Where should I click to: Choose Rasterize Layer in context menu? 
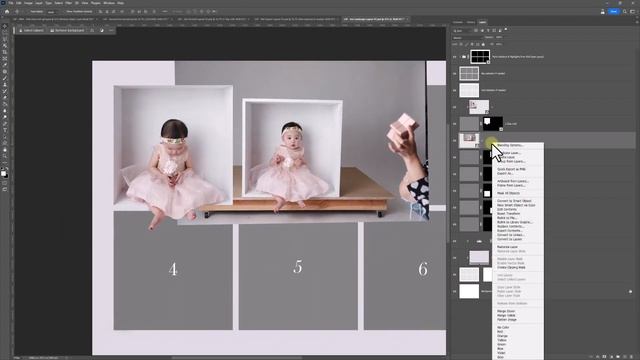click(x=507, y=247)
